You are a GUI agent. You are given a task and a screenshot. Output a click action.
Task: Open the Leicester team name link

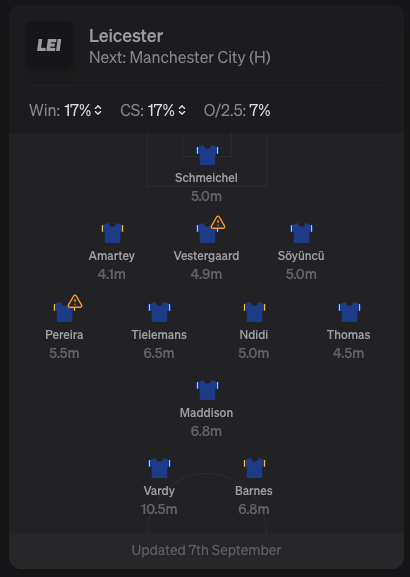point(126,36)
